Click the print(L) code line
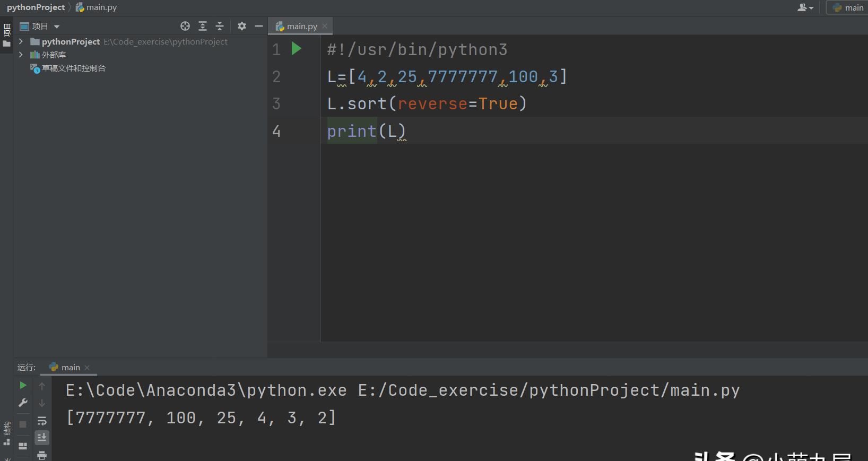Image resolution: width=868 pixels, height=461 pixels. point(366,131)
